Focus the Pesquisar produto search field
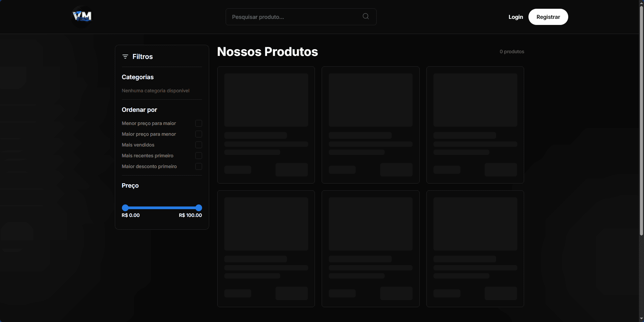Screen dimensions: 644x322 pyautogui.click(x=301, y=17)
